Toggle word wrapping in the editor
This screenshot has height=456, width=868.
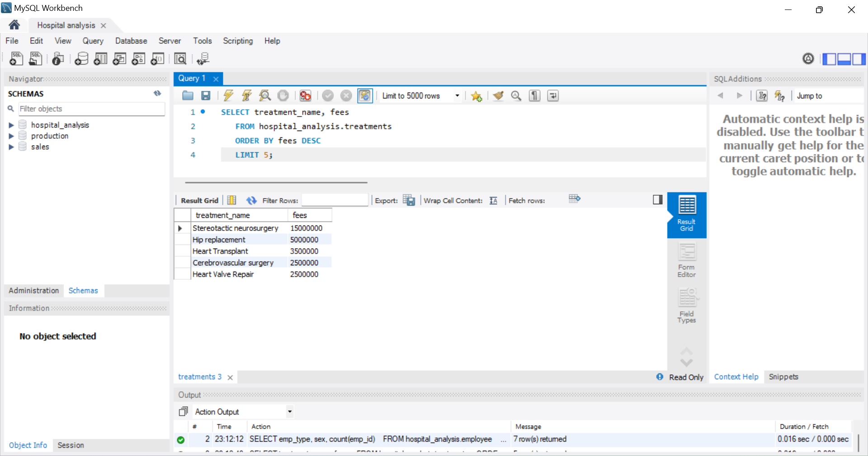click(x=553, y=95)
